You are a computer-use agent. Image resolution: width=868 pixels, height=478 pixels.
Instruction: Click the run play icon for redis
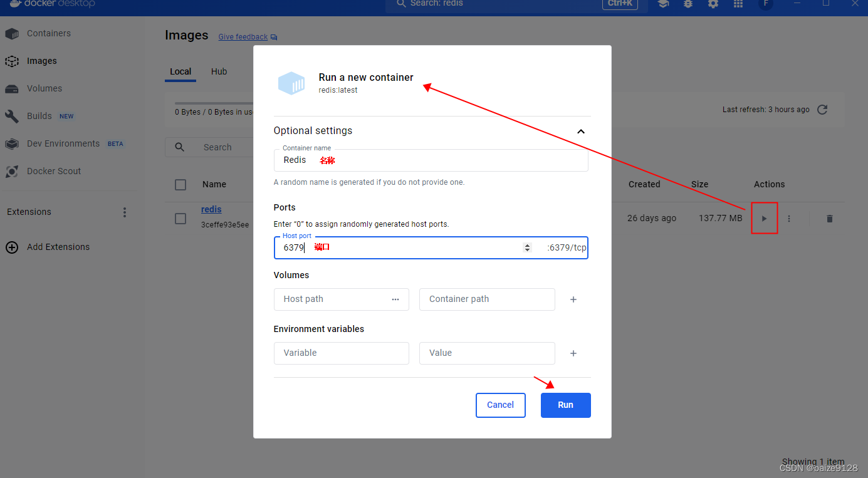click(x=764, y=219)
